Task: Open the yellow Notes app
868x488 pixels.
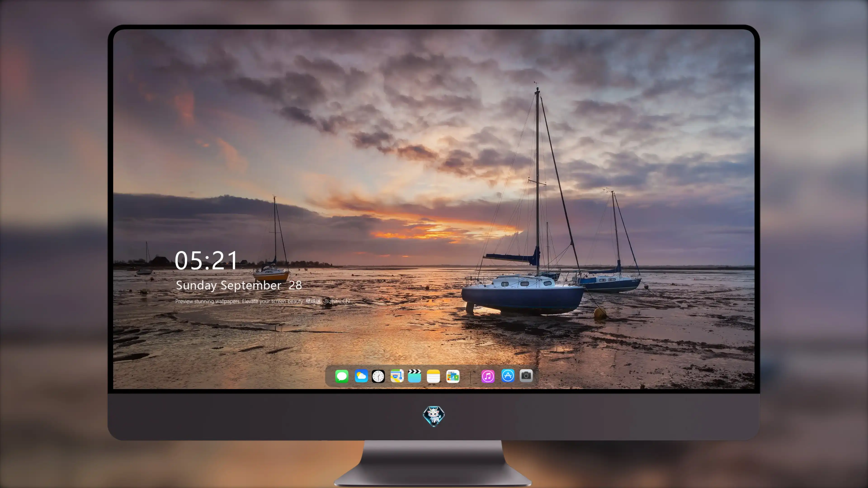Action: 433,376
